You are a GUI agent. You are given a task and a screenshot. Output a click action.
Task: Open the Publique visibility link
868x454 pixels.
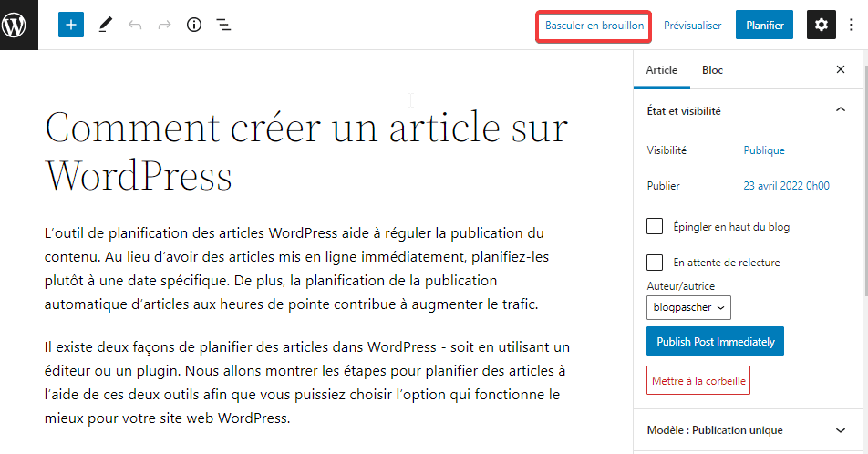tap(764, 150)
